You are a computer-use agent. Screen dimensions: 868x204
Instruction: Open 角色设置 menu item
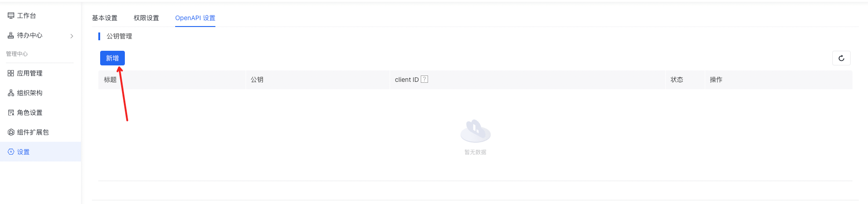click(x=30, y=113)
